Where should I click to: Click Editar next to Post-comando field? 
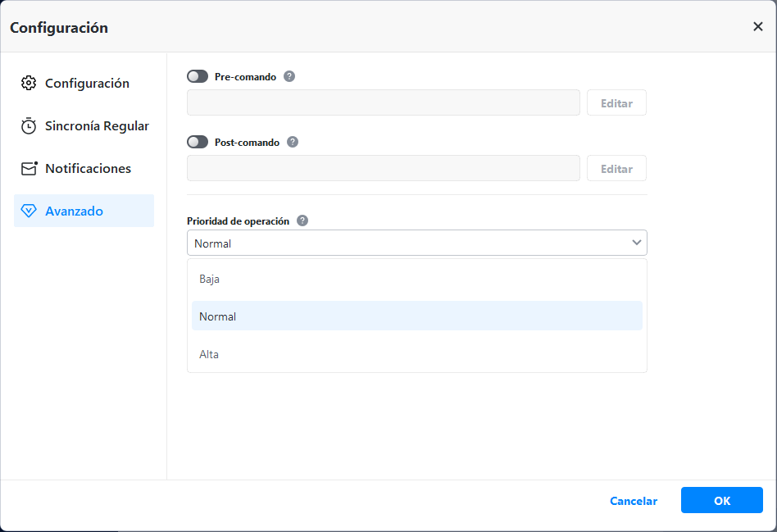616,168
